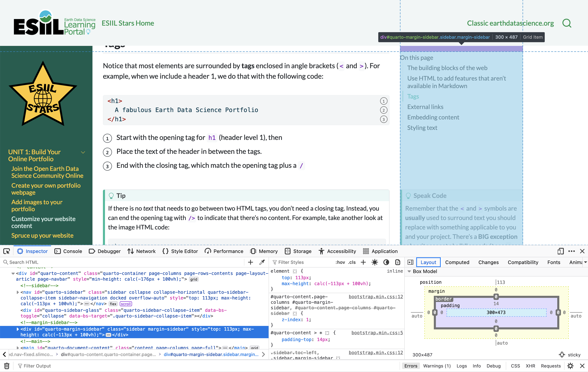This screenshot has height=372, width=588.
Task: Toggle the Errors console filter
Action: pos(411,366)
